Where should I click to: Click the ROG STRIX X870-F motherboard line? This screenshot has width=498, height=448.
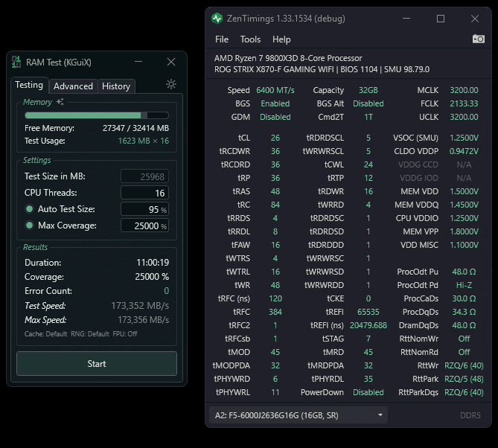[x=322, y=69]
